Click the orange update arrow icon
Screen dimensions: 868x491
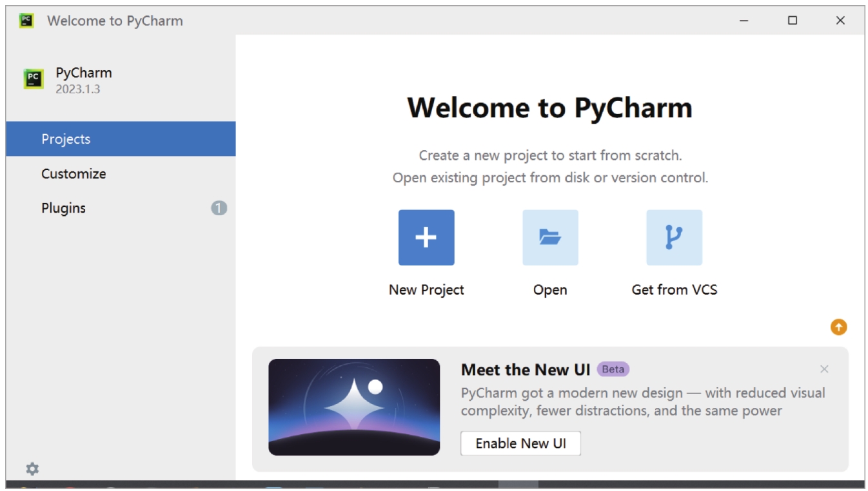tap(838, 327)
